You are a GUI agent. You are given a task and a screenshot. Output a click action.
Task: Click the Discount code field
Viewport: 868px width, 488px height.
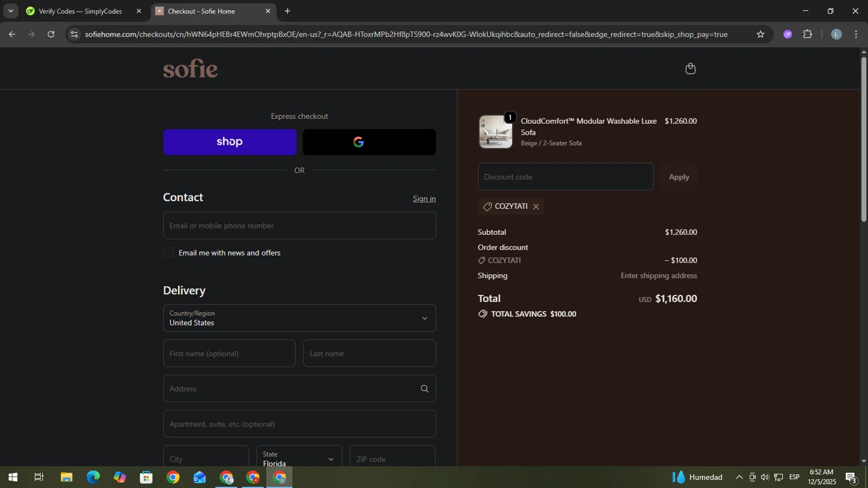point(565,177)
